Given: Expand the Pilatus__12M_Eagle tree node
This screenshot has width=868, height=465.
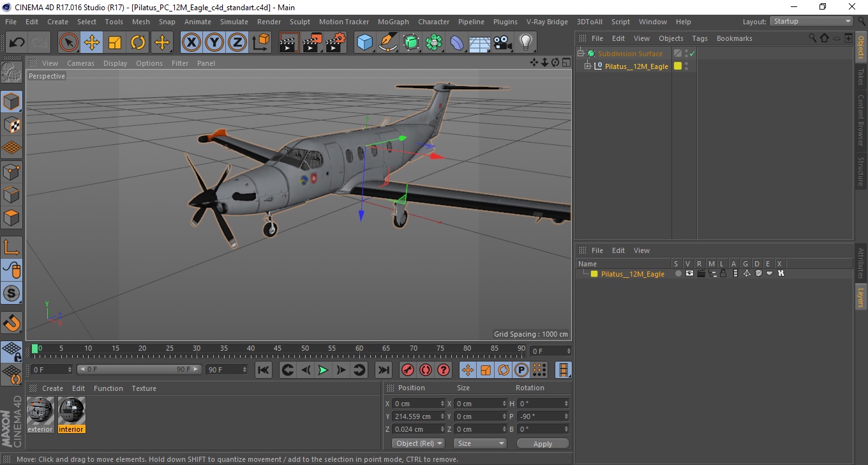Looking at the screenshot, I should click(x=588, y=66).
